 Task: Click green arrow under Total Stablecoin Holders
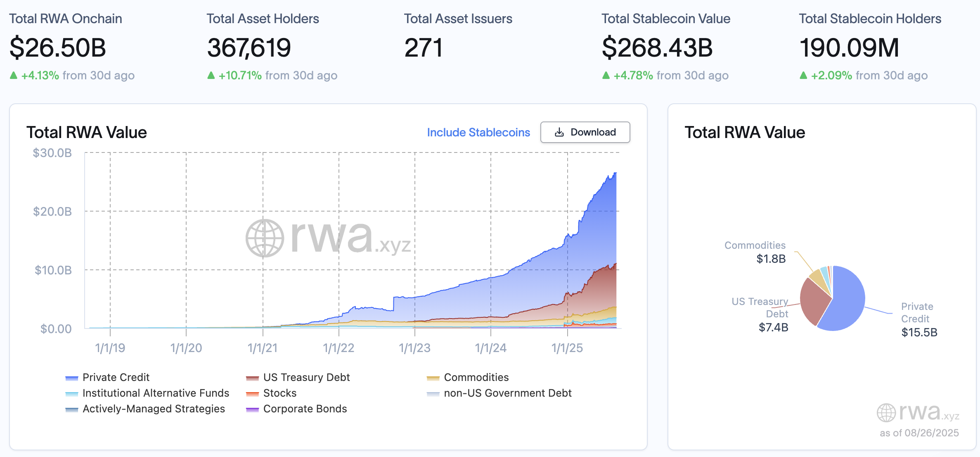pyautogui.click(x=803, y=75)
